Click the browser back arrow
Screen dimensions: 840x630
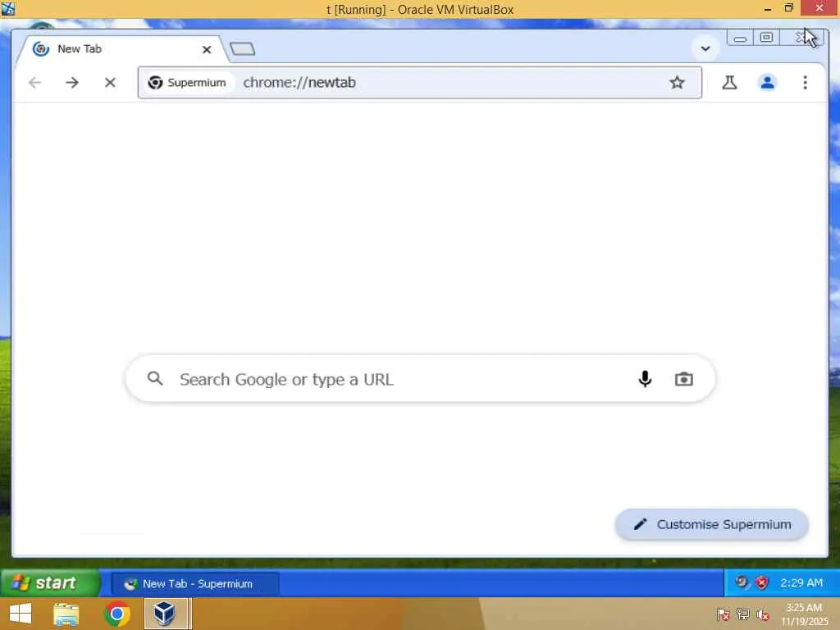click(x=34, y=83)
